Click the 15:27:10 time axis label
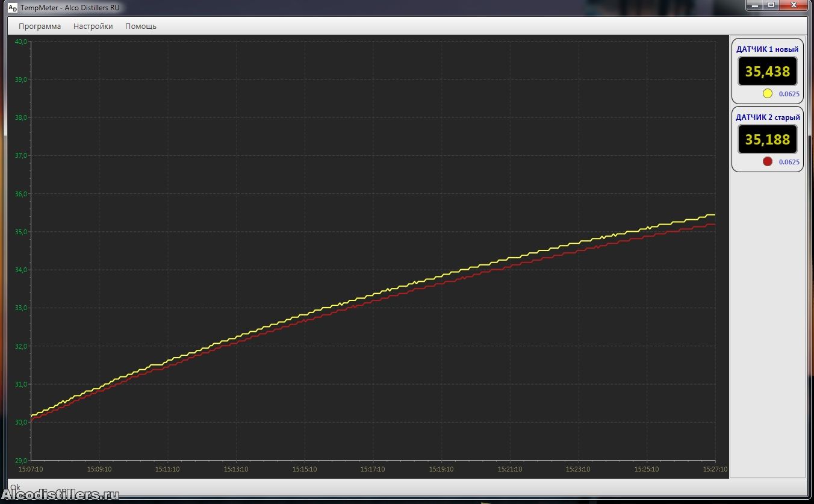 click(715, 469)
